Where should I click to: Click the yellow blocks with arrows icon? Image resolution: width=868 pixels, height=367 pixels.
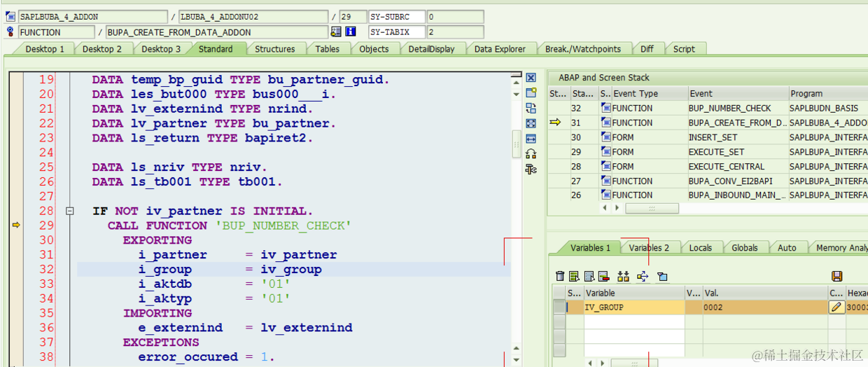(624, 276)
